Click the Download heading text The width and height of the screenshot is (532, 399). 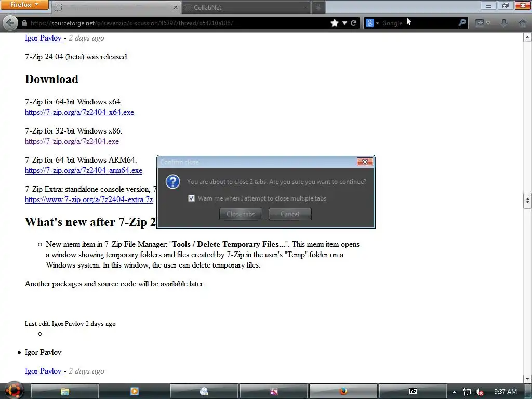tap(51, 79)
